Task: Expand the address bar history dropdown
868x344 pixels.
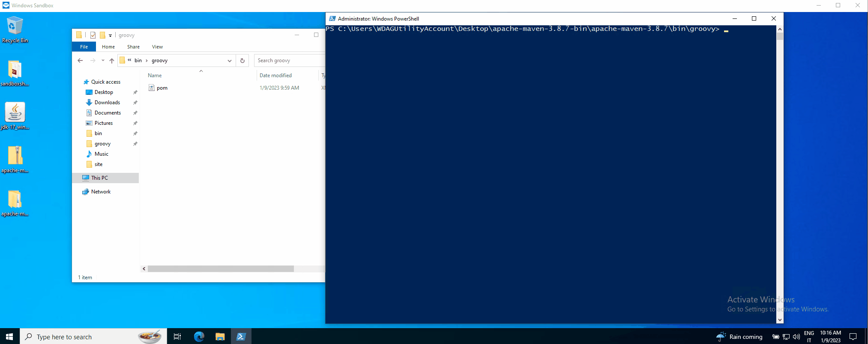Action: [230, 60]
